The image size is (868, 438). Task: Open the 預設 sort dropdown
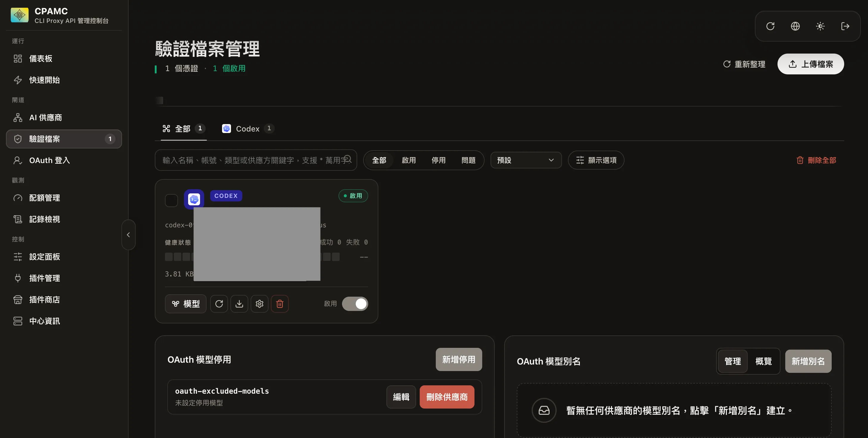click(x=526, y=160)
